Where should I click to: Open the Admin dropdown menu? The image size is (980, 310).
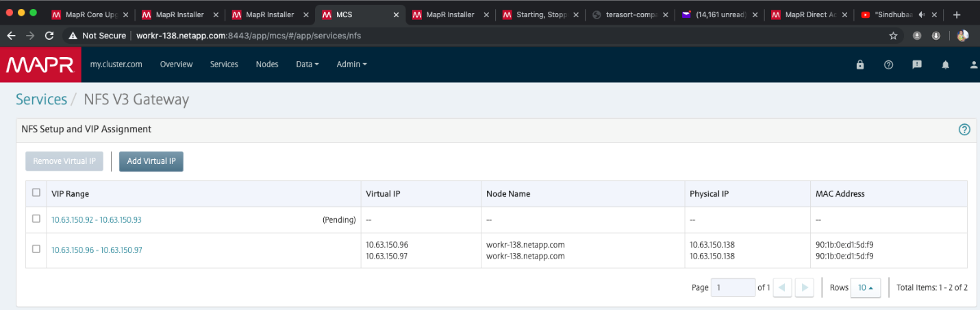(351, 64)
